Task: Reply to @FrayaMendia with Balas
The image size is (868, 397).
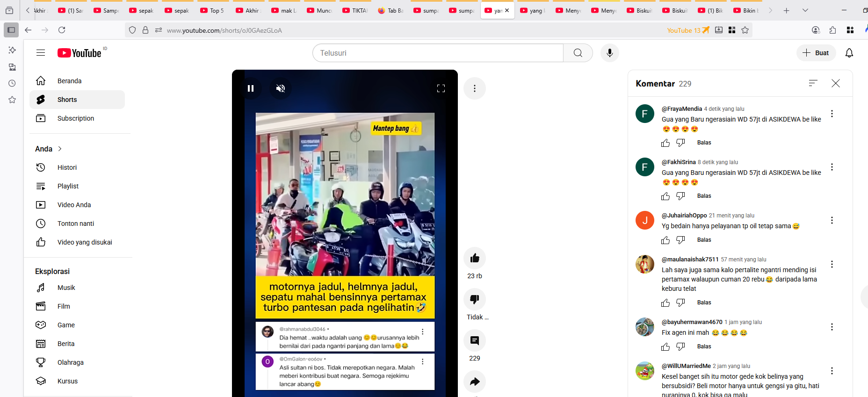Action: (704, 143)
